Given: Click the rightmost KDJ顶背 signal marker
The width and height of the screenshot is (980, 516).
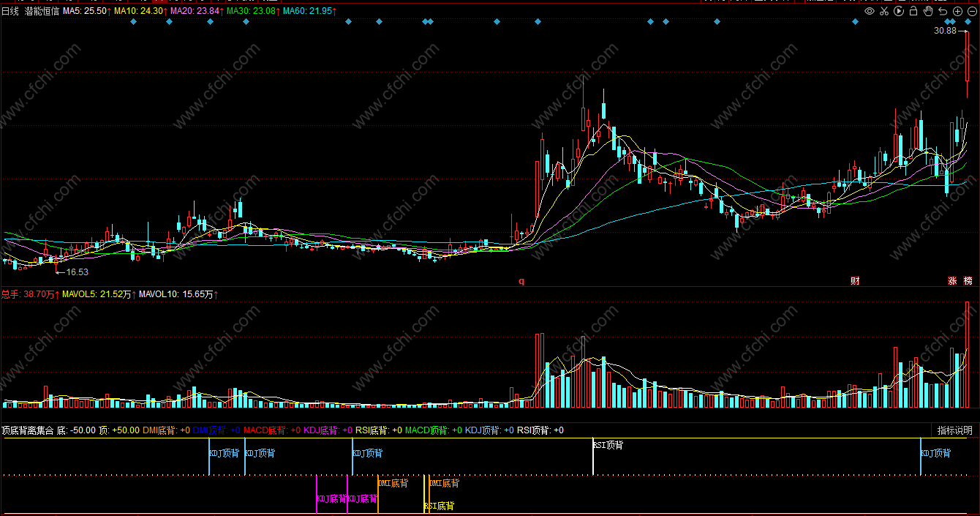Looking at the screenshot, I should pyautogui.click(x=936, y=454).
